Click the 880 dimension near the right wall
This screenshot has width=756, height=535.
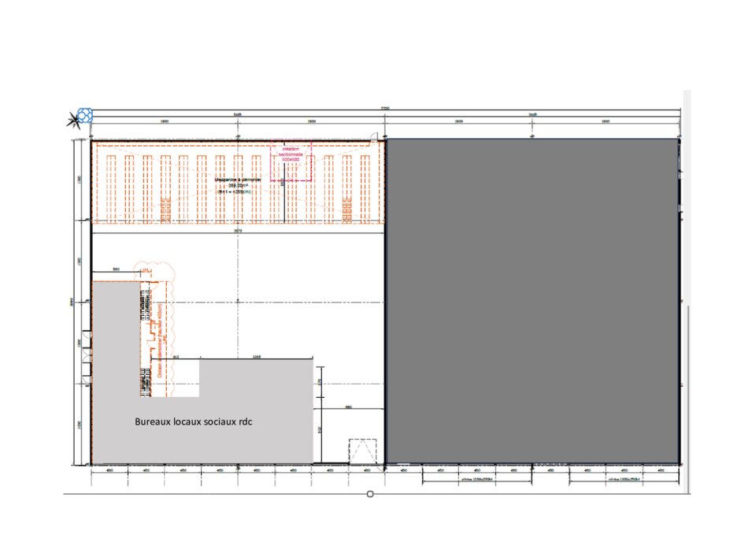click(x=348, y=407)
